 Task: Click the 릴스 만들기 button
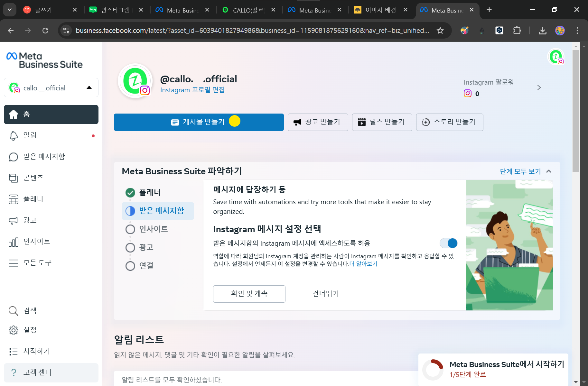(x=382, y=122)
